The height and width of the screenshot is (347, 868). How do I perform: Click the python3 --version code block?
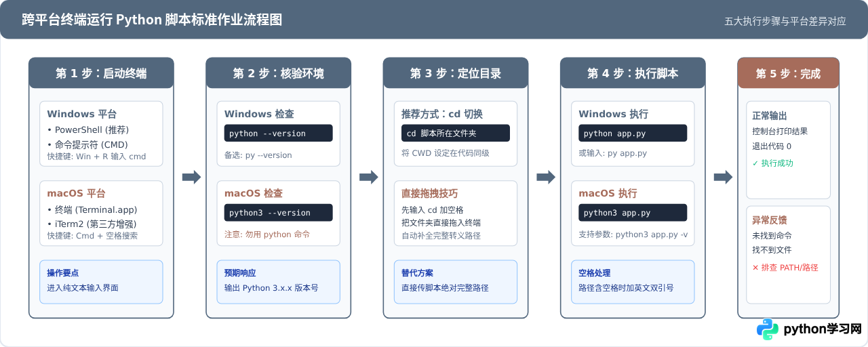click(279, 212)
